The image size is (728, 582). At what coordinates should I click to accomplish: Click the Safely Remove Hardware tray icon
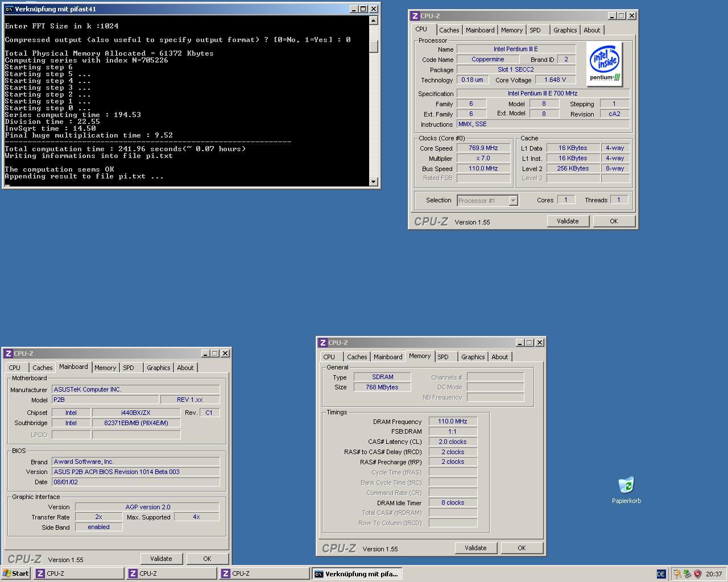click(x=687, y=573)
